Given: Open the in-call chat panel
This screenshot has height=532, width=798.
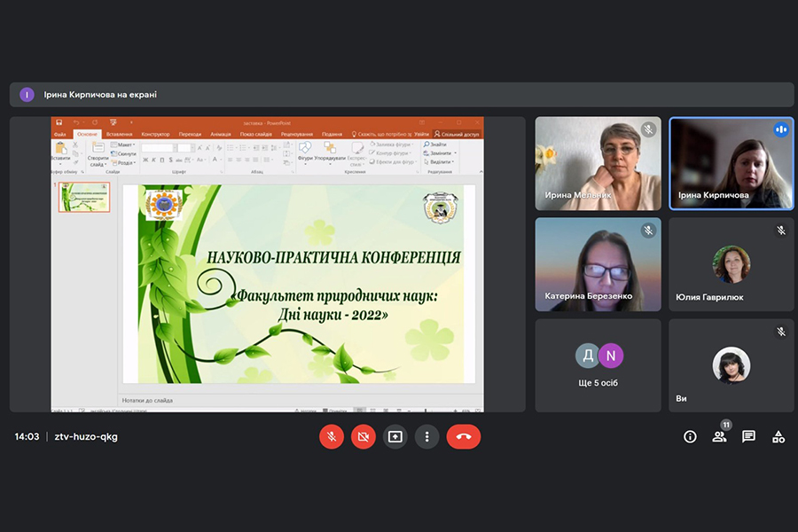Looking at the screenshot, I should pyautogui.click(x=748, y=437).
